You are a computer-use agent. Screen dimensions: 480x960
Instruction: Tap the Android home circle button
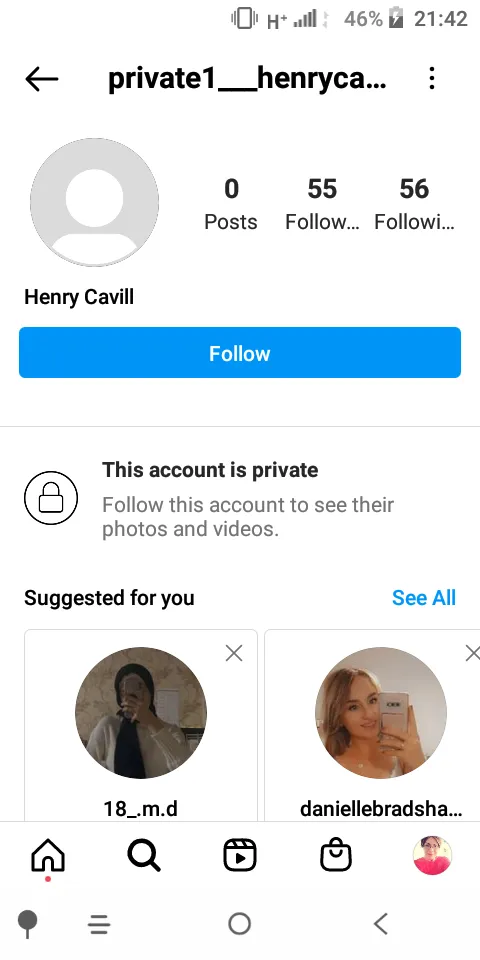tap(239, 923)
